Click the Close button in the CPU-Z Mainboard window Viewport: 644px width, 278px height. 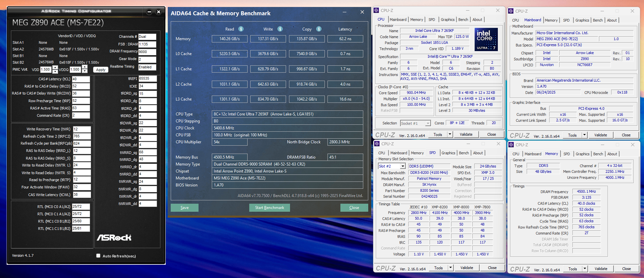click(x=626, y=135)
